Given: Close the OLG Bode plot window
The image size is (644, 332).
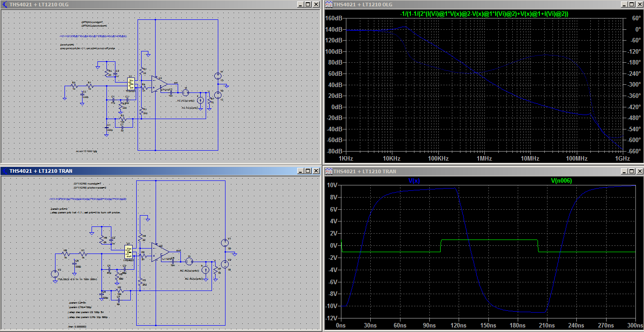Looking at the screenshot, I should (639, 4).
